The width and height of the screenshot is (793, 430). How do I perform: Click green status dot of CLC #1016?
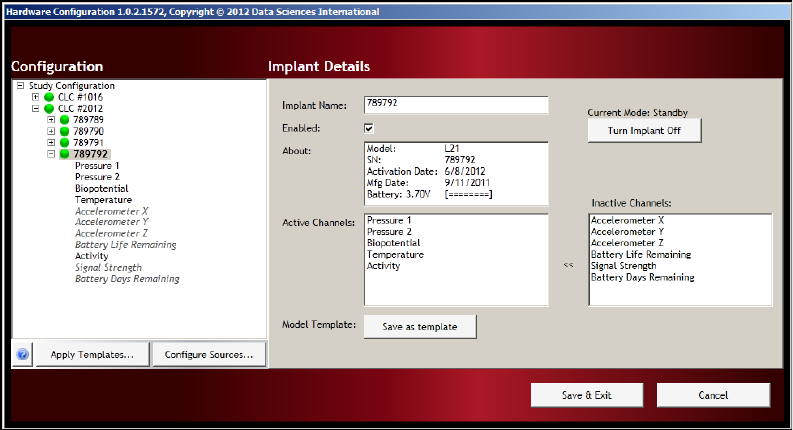tap(49, 97)
